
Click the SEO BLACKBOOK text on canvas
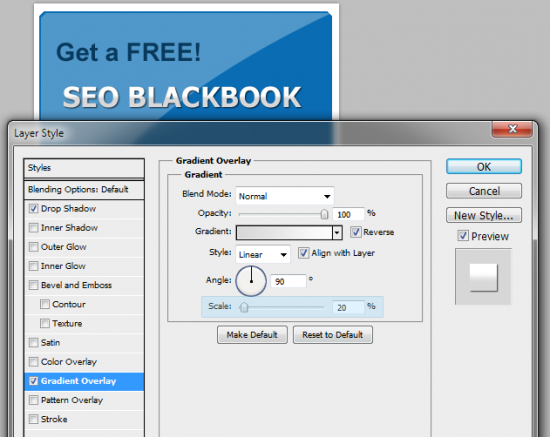pyautogui.click(x=182, y=97)
